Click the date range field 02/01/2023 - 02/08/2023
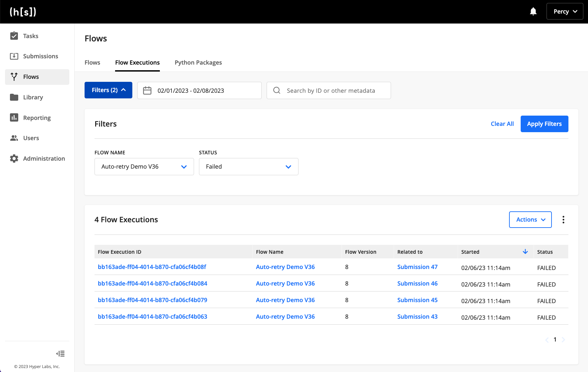Viewport: 588px width, 372px height. pos(199,90)
